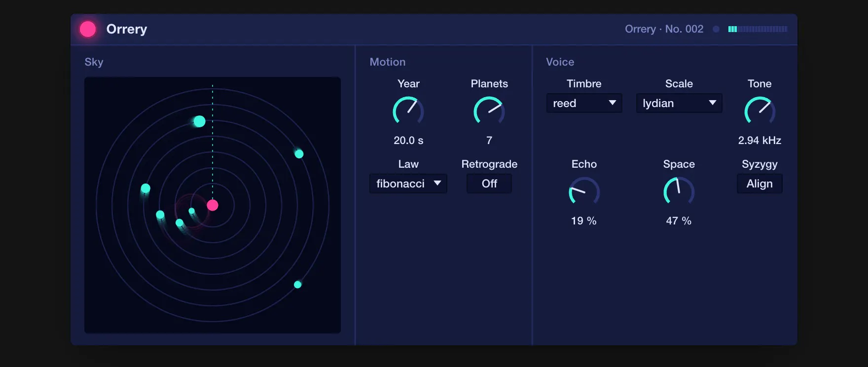Click the Year knob
Screen dimensions: 868x367
[x=408, y=111]
